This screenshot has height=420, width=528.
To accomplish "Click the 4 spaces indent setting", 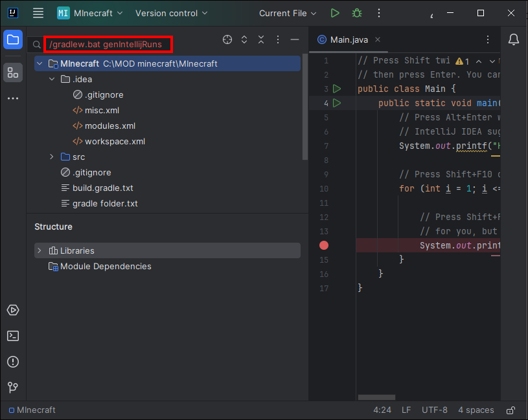I will [476, 410].
